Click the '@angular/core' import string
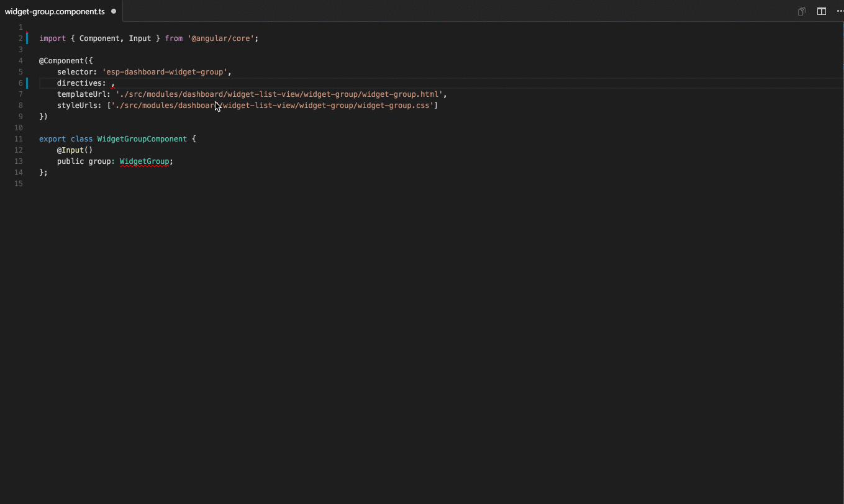The height and width of the screenshot is (504, 844). (220, 38)
